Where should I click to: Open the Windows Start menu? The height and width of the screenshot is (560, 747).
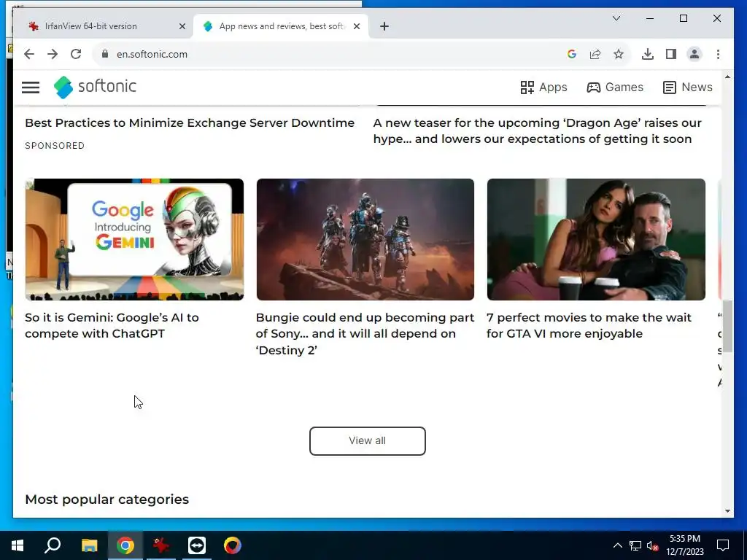pyautogui.click(x=18, y=545)
